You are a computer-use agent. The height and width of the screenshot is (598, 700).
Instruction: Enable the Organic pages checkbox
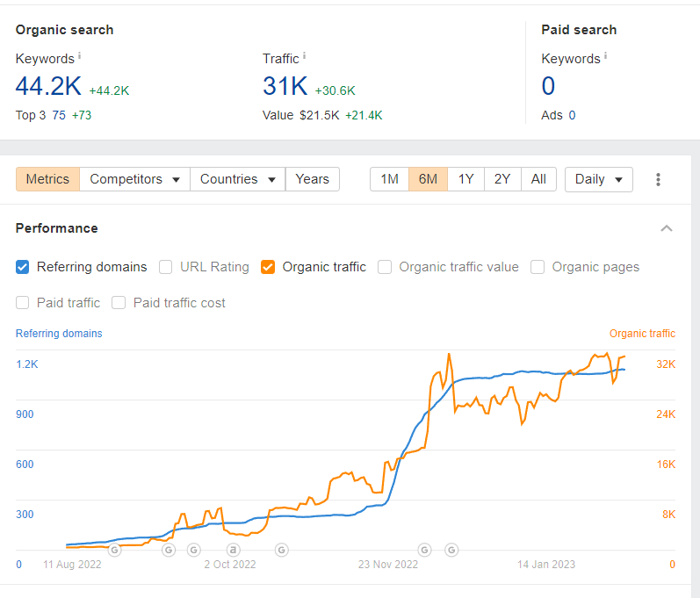click(538, 267)
